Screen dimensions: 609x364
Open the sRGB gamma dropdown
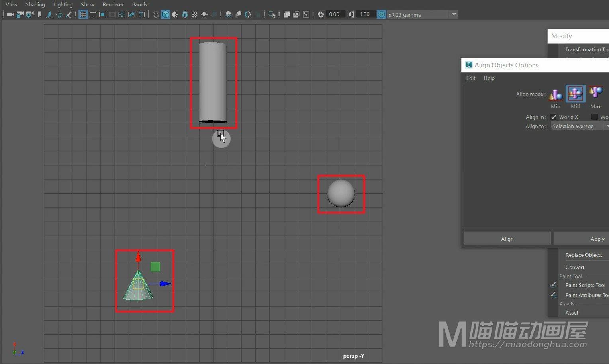[423, 15]
